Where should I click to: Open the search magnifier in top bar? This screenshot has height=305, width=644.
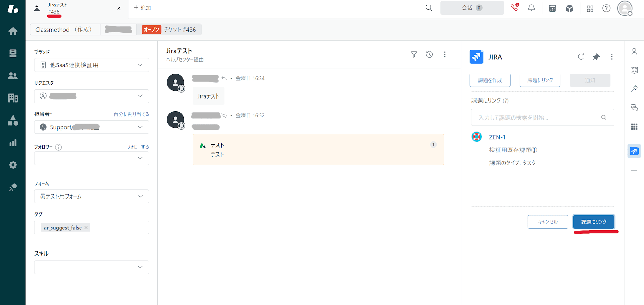429,8
